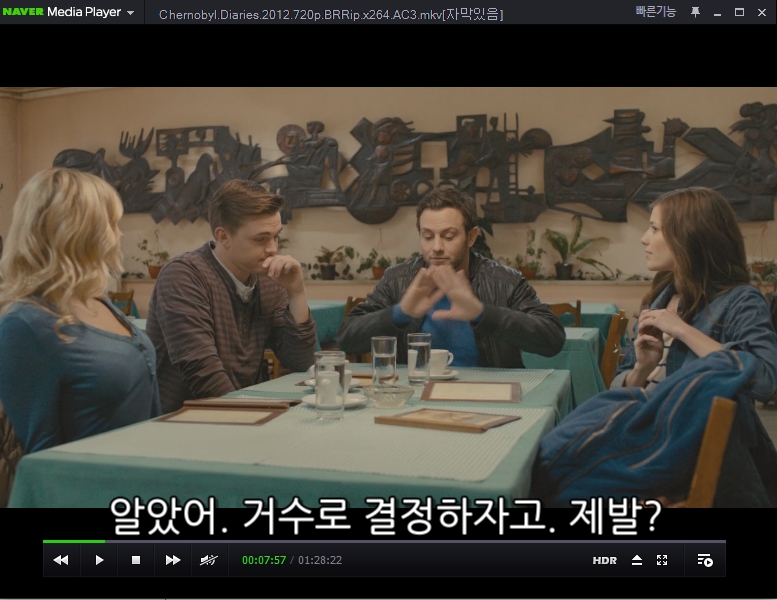Maximize the media player window

[x=739, y=12]
